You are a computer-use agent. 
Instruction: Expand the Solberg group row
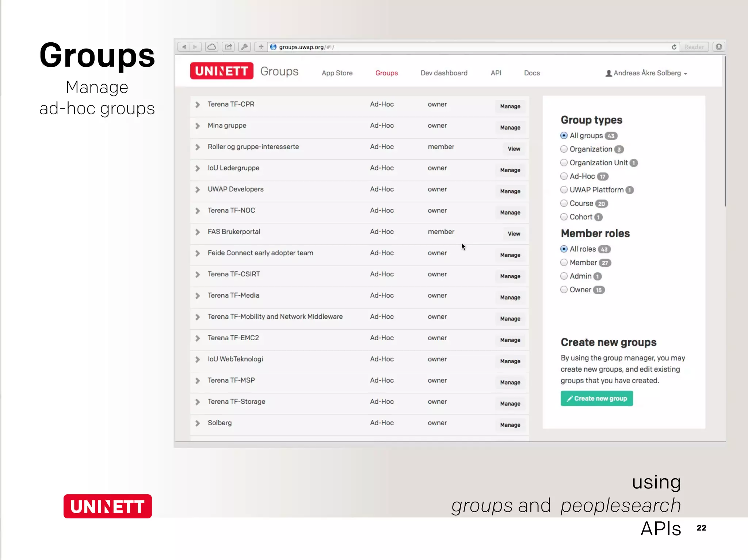[197, 423]
